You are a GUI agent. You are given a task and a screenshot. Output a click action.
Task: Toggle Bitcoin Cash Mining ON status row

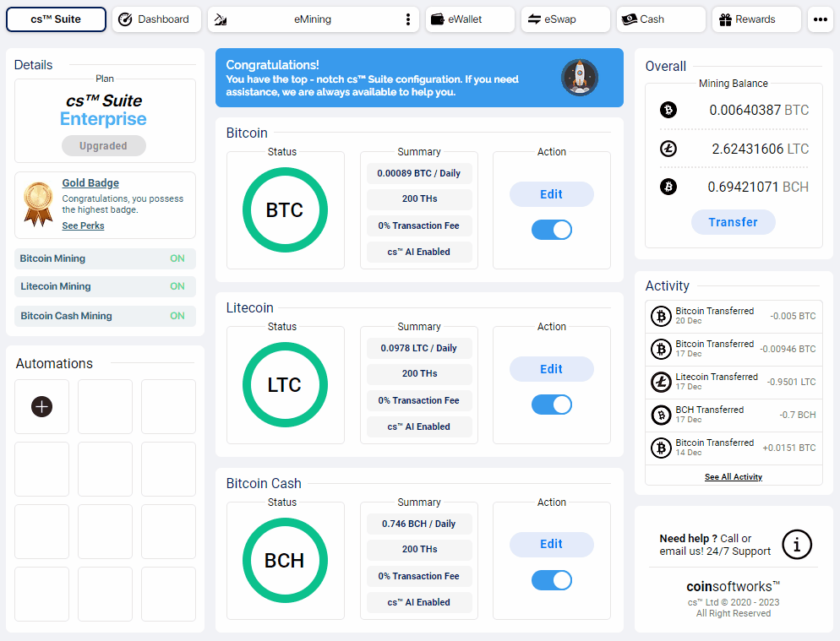point(105,316)
